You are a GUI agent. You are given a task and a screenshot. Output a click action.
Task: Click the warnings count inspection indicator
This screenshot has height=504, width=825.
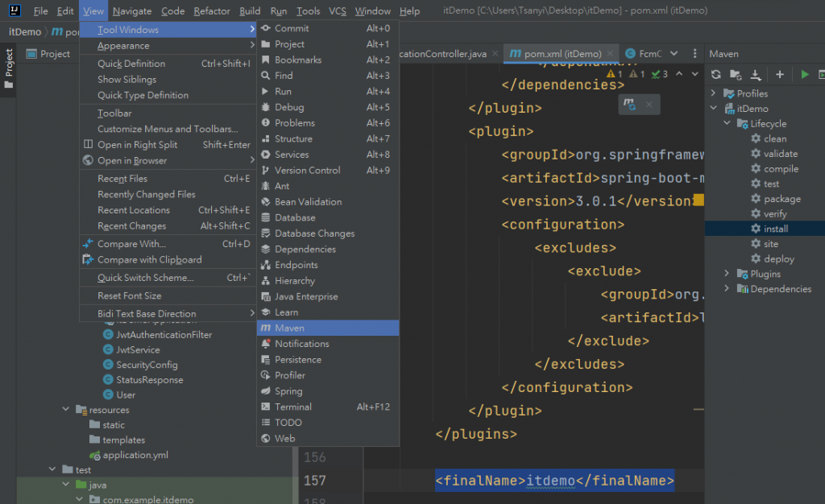(x=614, y=74)
